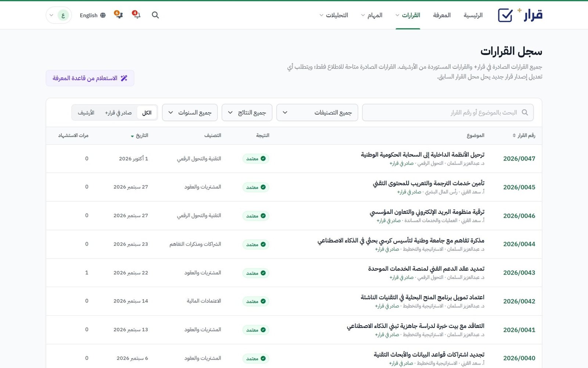Click the مرات الاستشهاد column header
Image resolution: width=588 pixels, height=368 pixels.
[73, 135]
